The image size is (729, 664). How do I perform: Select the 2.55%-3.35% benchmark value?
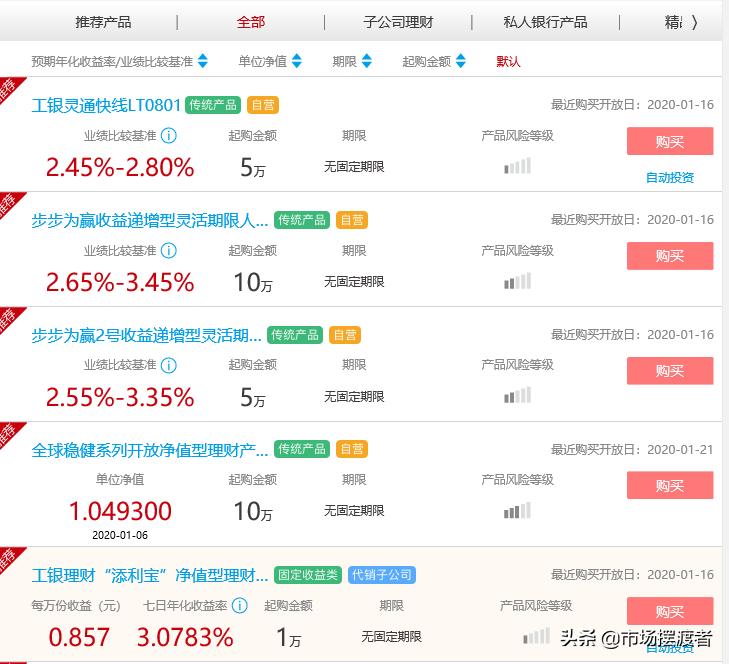120,397
